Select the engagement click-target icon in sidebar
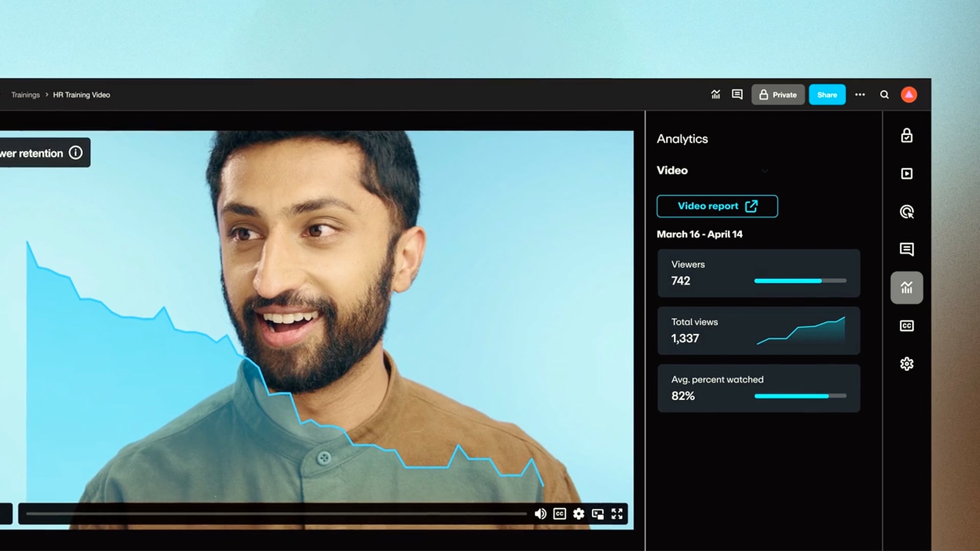 click(906, 211)
